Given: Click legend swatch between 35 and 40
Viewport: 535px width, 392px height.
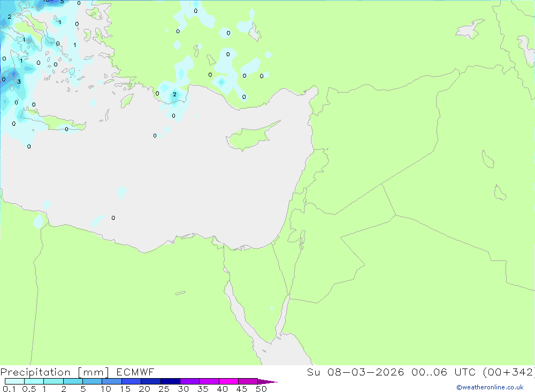Looking at the screenshot, I should [x=209, y=381].
